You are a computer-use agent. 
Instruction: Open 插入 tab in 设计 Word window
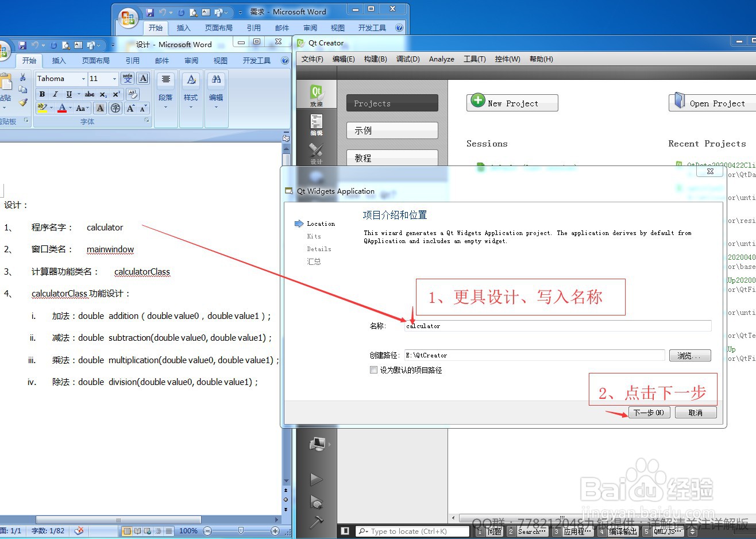pos(59,60)
